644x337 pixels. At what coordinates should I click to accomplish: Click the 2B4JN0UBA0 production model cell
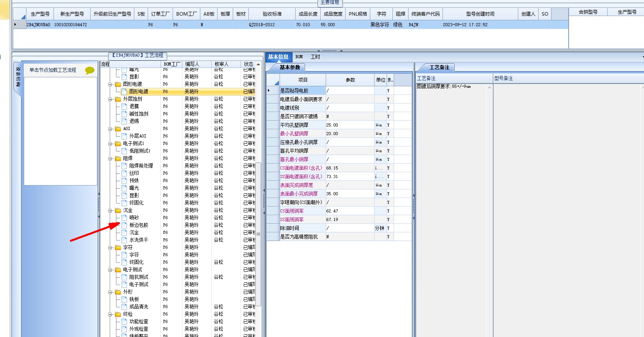pos(38,25)
